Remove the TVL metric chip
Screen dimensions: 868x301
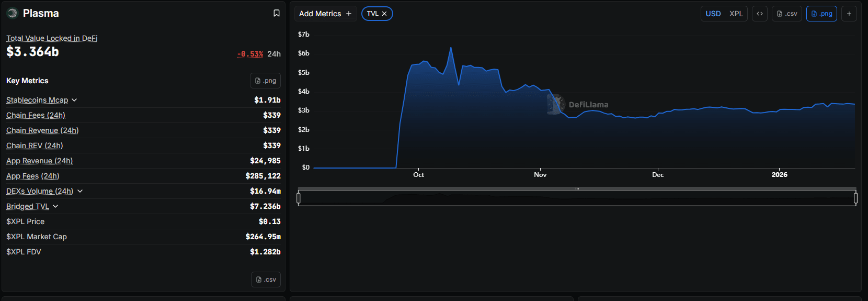(x=384, y=14)
